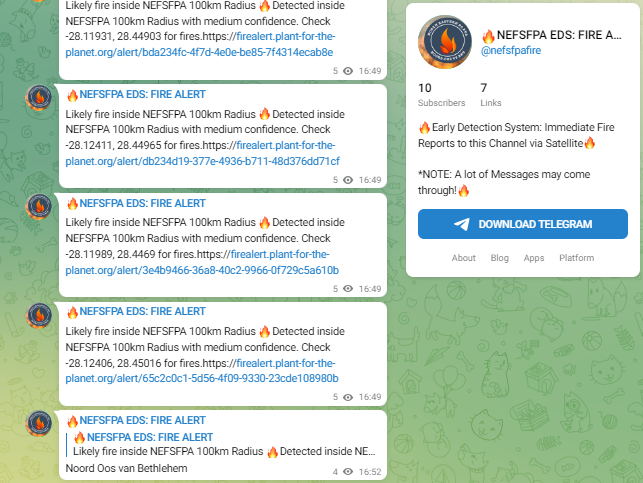The width and height of the screenshot is (643, 483).
Task: Click sender avatar beside the -28.12406 alert message
Action: pyautogui.click(x=39, y=315)
